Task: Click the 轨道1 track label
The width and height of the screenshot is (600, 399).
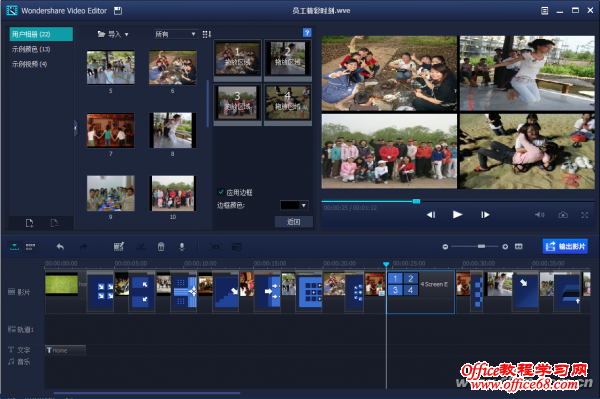Action: tap(21, 329)
